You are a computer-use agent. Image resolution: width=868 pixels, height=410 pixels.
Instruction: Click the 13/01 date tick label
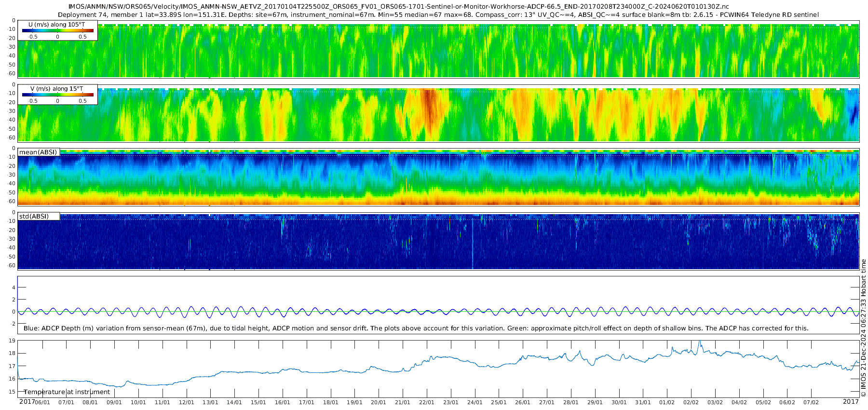pyautogui.click(x=210, y=403)
